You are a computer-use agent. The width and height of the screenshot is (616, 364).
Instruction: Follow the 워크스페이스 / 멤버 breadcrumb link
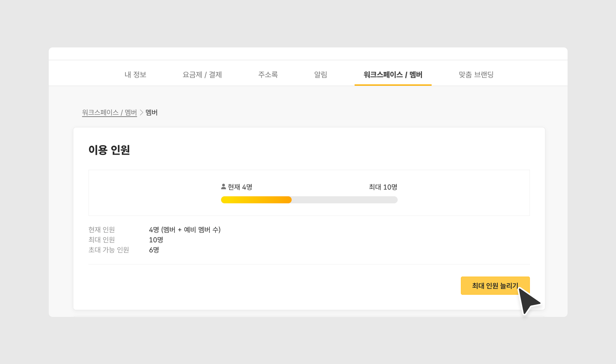point(109,112)
